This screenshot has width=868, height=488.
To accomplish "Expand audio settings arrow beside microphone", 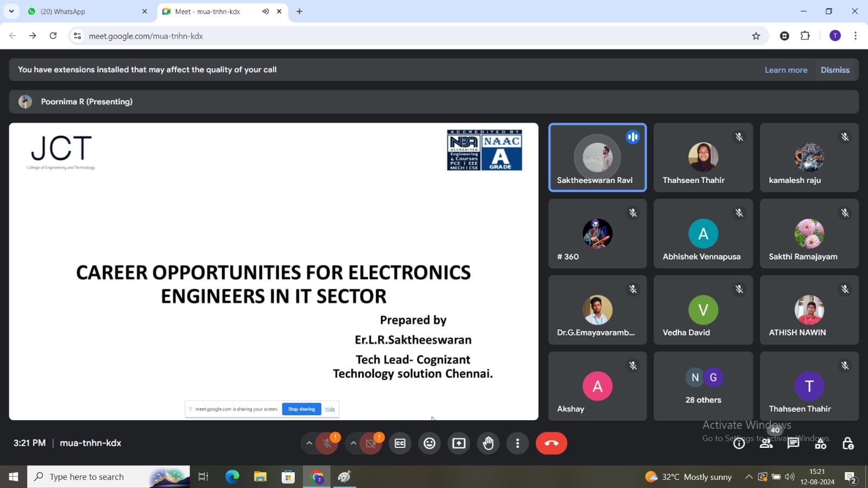I will coord(309,443).
